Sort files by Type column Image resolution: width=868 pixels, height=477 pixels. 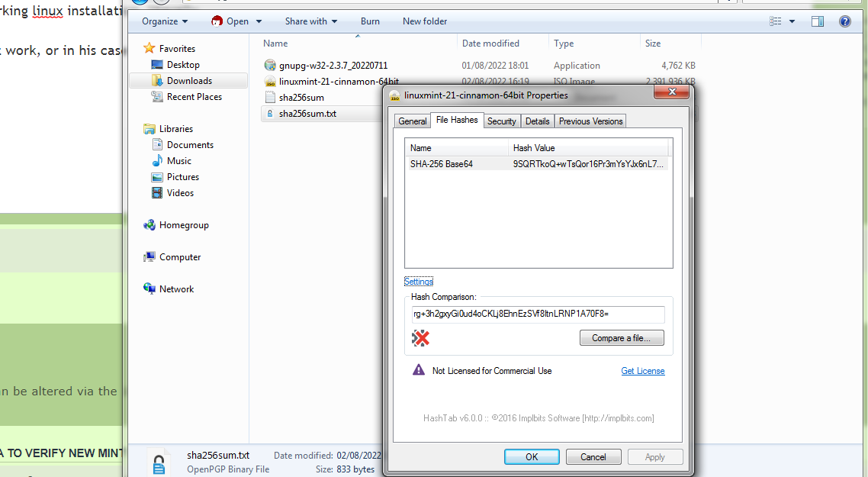click(x=564, y=44)
